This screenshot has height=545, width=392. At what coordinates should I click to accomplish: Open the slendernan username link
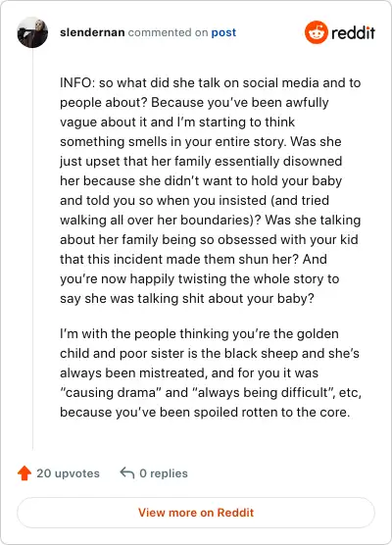coord(92,32)
